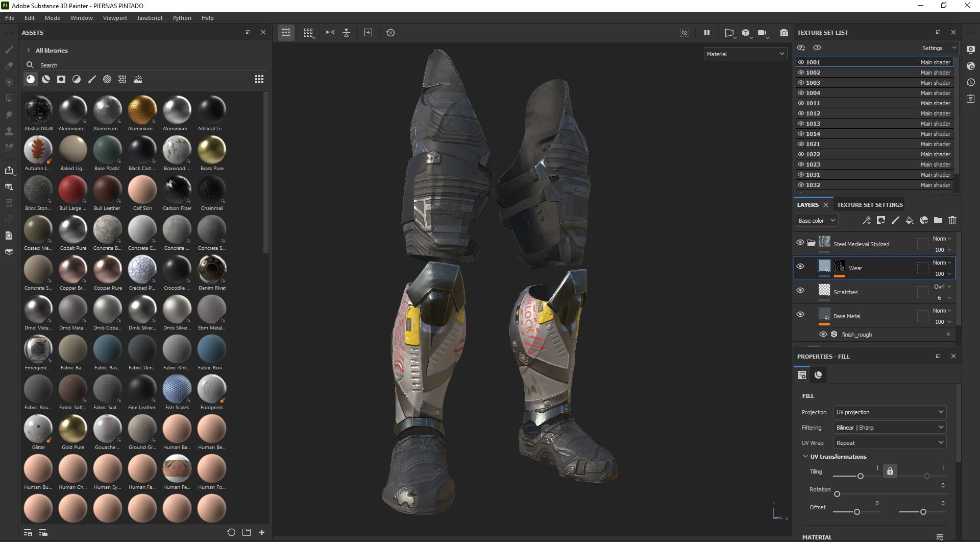Open Display settings in right sidebar
The height and width of the screenshot is (542, 980).
coord(971,50)
